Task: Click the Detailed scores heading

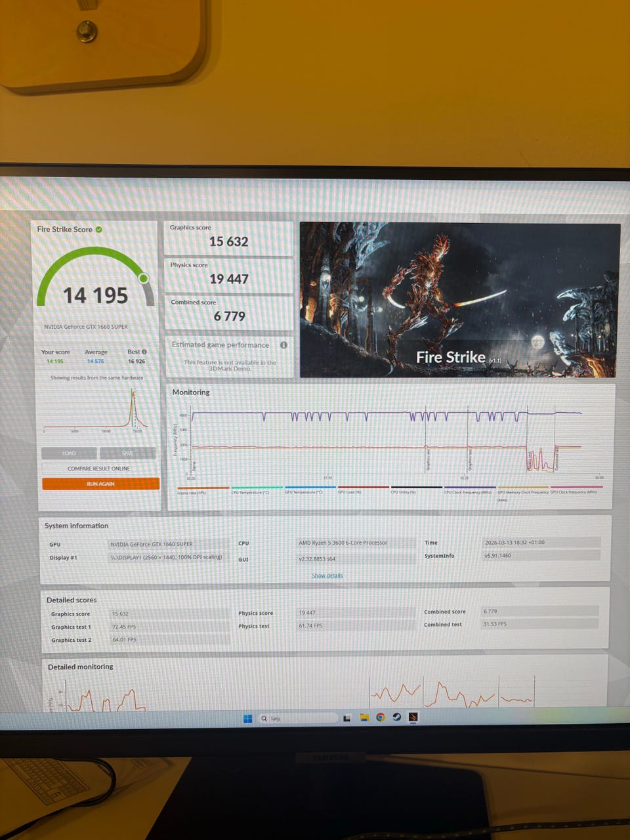Action: (x=72, y=600)
